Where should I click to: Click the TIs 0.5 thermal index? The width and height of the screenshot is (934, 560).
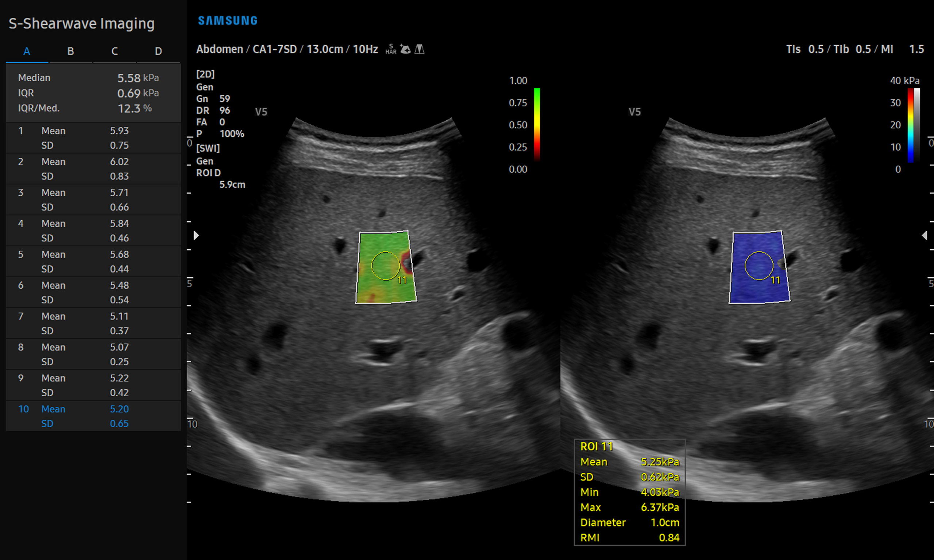coord(805,50)
